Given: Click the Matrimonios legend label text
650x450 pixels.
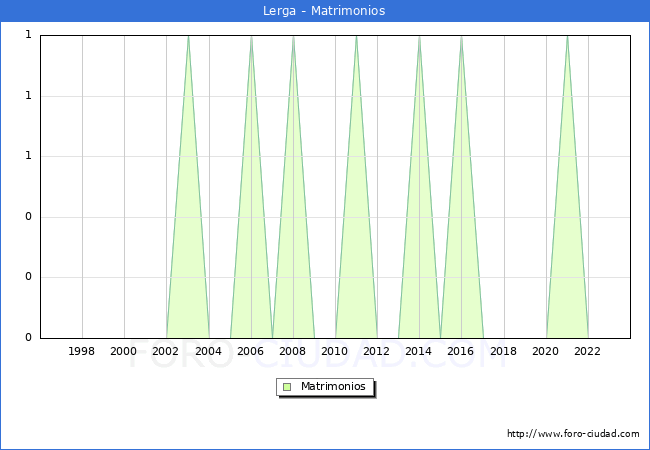Looking at the screenshot, I should 334,387.
